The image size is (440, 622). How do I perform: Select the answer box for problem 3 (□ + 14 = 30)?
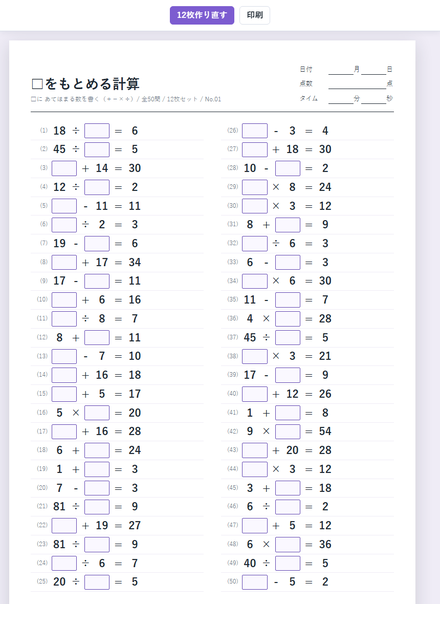coord(64,168)
